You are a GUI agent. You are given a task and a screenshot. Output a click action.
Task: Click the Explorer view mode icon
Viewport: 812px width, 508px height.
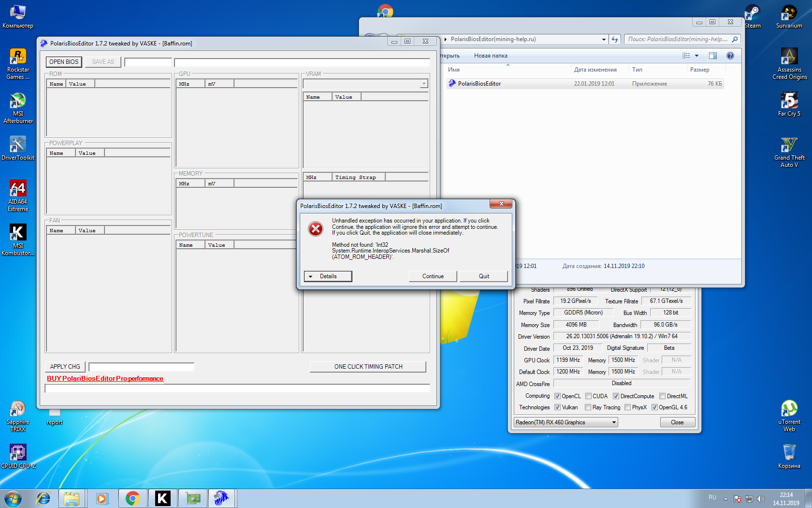click(x=686, y=56)
